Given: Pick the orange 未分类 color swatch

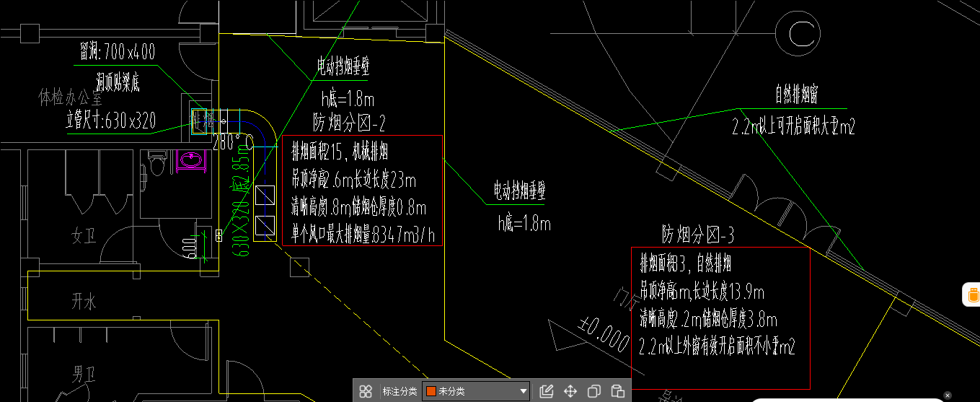Looking at the screenshot, I should click(431, 391).
